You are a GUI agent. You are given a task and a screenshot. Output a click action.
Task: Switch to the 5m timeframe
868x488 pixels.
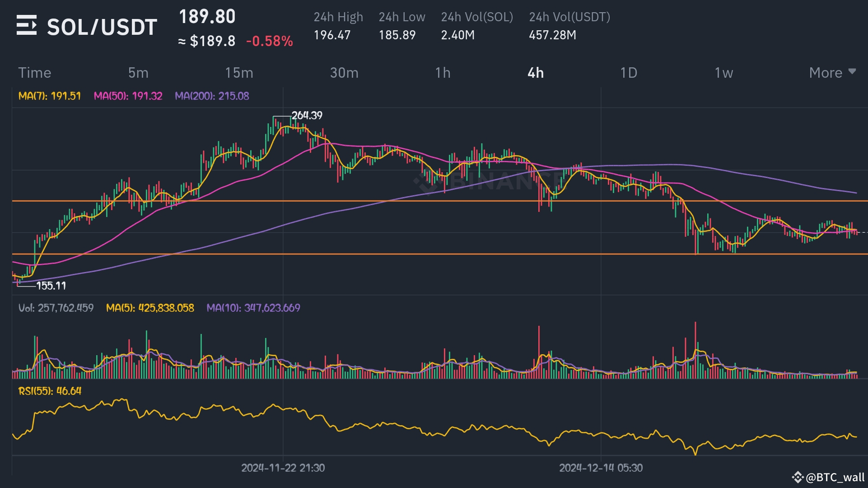pos(138,73)
